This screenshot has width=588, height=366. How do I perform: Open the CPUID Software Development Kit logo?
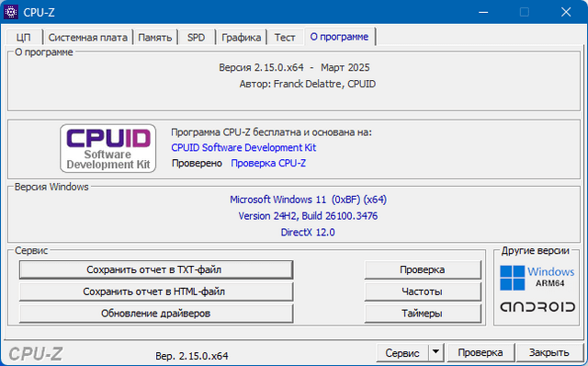[108, 148]
